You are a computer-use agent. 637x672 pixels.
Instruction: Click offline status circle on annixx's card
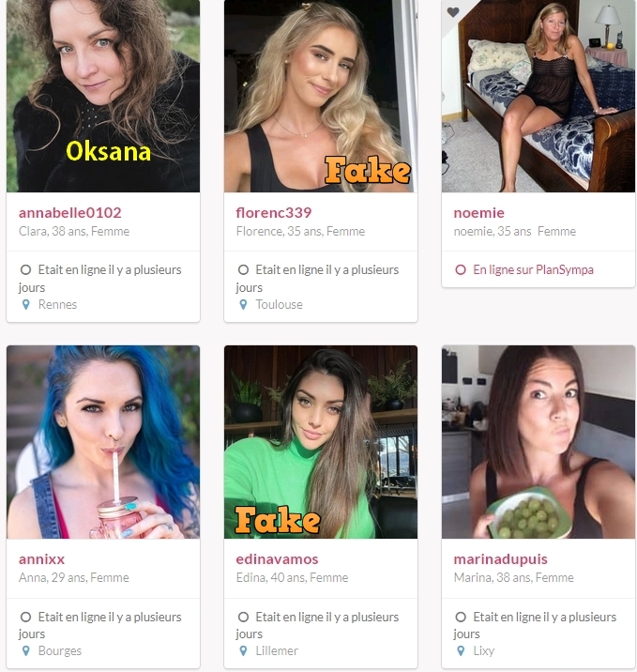tap(25, 617)
